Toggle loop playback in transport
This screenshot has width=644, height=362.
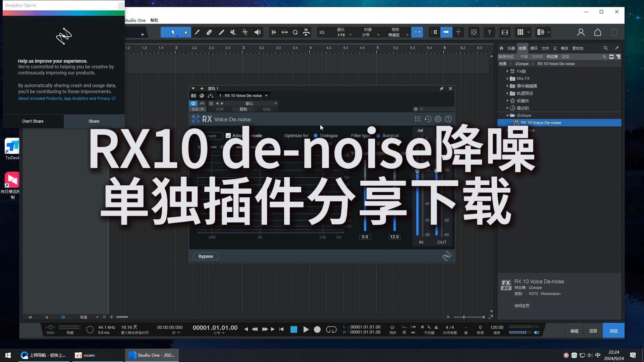coord(331,329)
